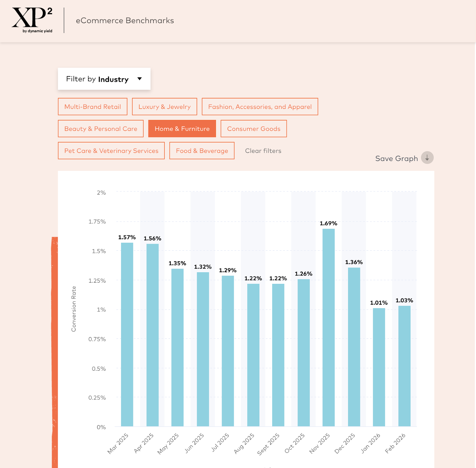Select the Pet Care & Veterinary Services filter
This screenshot has height=468, width=476.
click(111, 151)
